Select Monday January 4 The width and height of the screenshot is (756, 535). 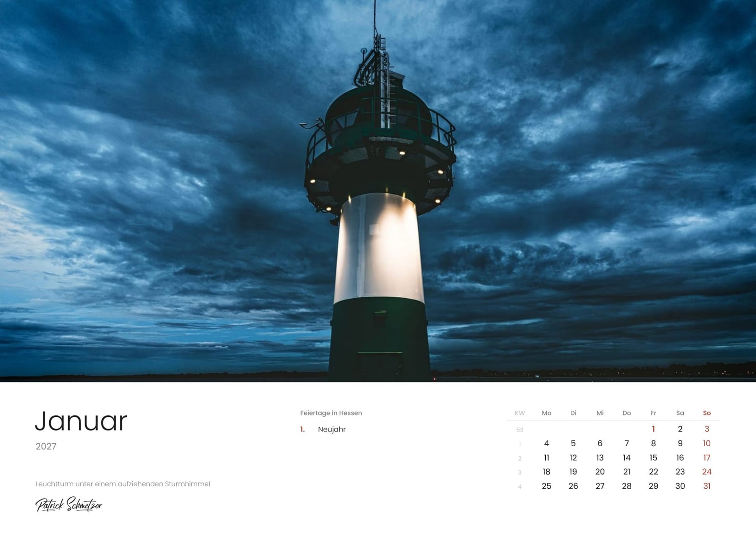[547, 443]
